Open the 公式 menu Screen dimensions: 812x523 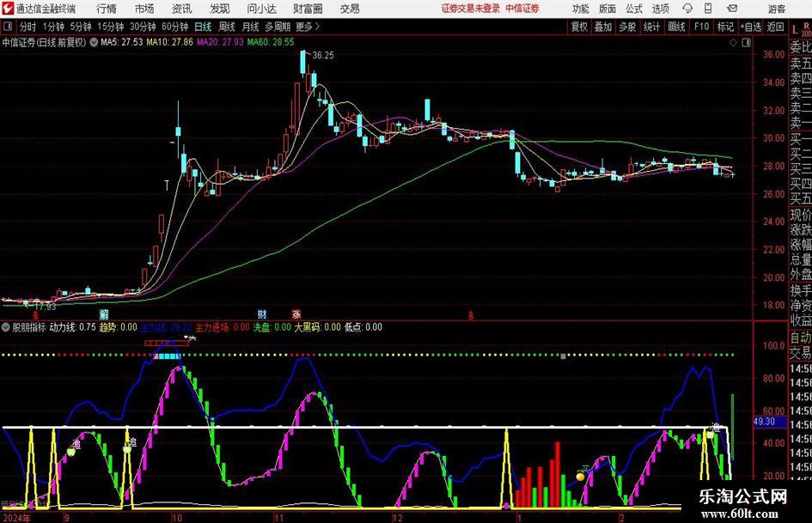click(634, 9)
